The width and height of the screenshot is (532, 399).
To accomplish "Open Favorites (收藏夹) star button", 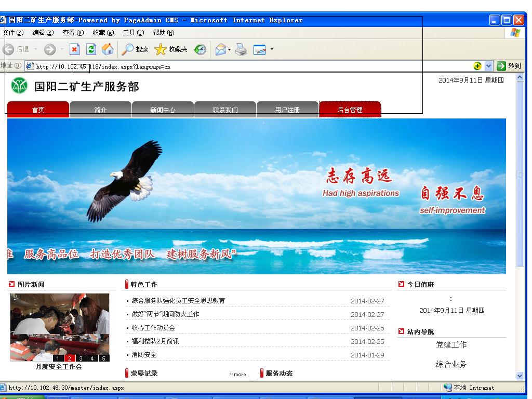I will [x=170, y=49].
